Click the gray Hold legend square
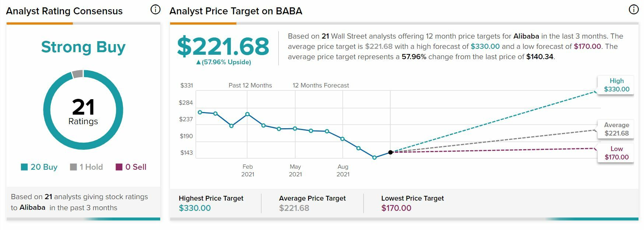644x230 pixels. pos(73,167)
